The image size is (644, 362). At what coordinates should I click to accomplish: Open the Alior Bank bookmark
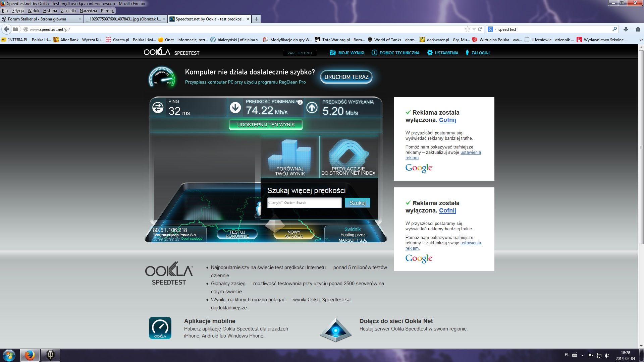[78, 40]
